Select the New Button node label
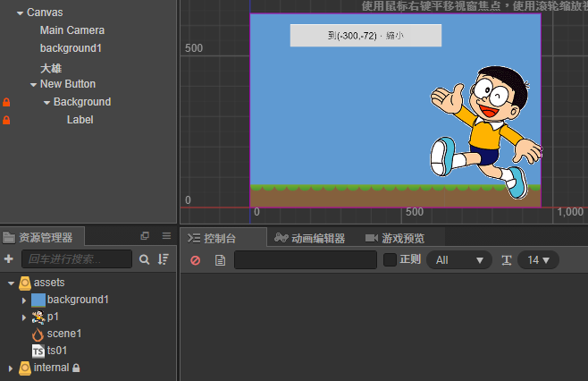588x381 pixels. coord(68,84)
